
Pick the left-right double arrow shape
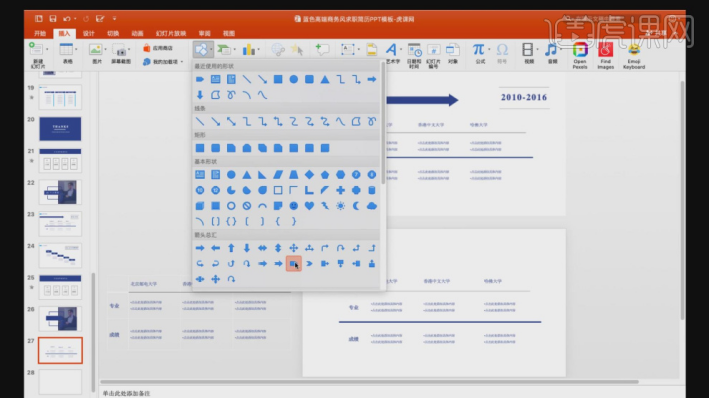(x=262, y=248)
